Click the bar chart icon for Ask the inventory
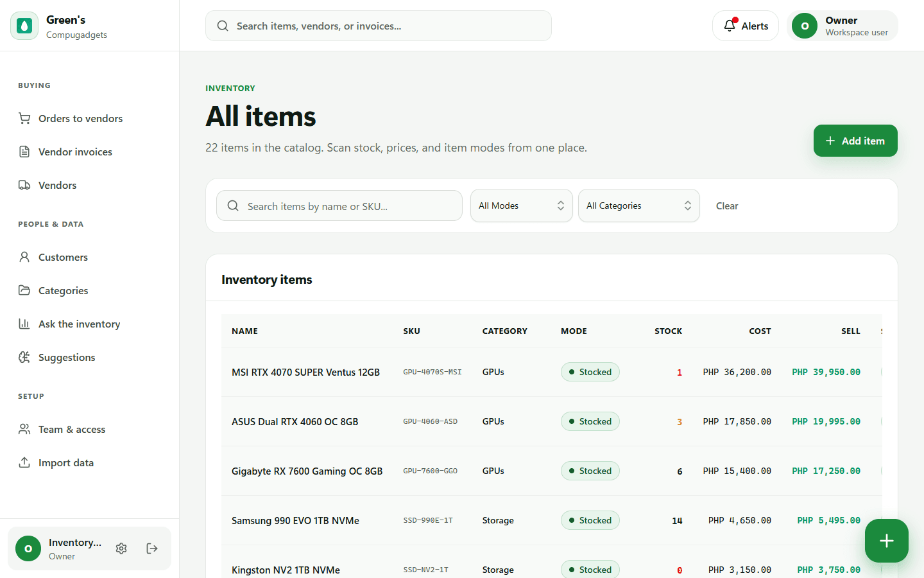Viewport: 924px width, 578px height. click(x=24, y=324)
